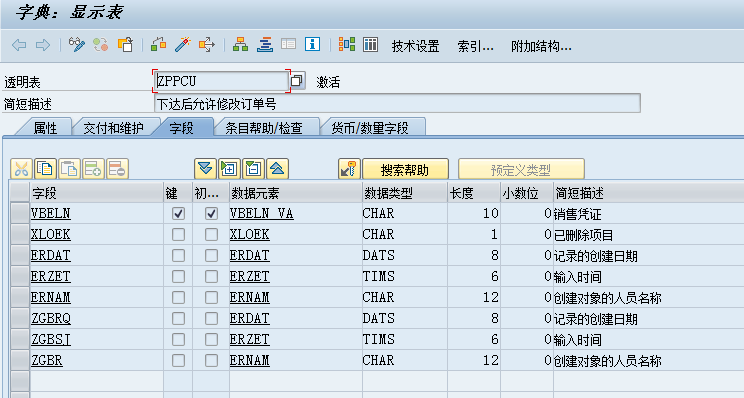Click the 预定义类型 button
Screen dimensions: 744x398
pos(521,169)
